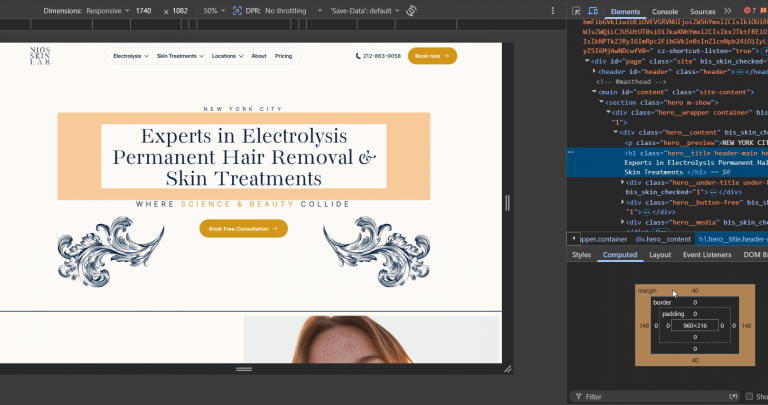The image size is (768, 405).
Task: Click the right-edge viewport resize handle
Action: pos(507,203)
